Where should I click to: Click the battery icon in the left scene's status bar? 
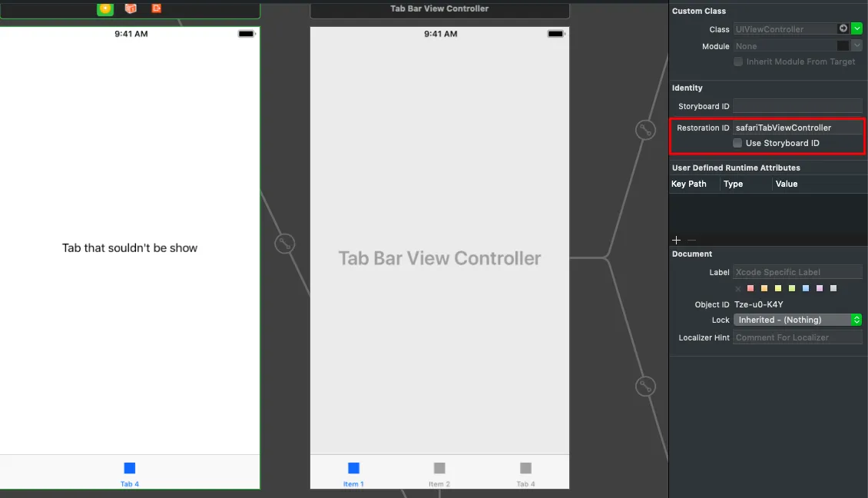click(247, 34)
